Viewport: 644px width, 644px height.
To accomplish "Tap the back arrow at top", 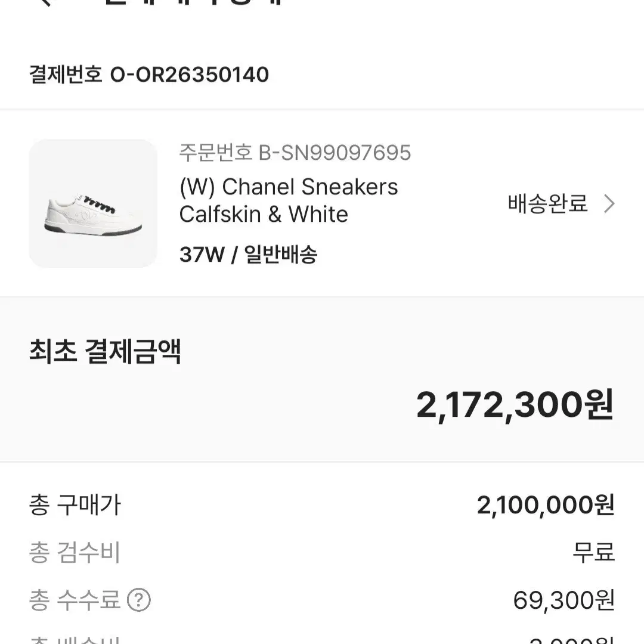I will (45, 2).
